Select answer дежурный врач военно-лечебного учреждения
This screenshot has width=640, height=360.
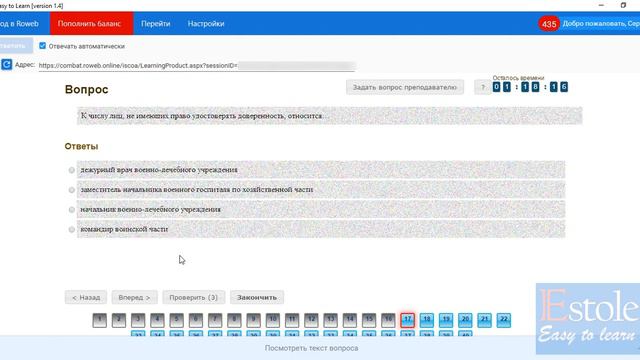71,170
